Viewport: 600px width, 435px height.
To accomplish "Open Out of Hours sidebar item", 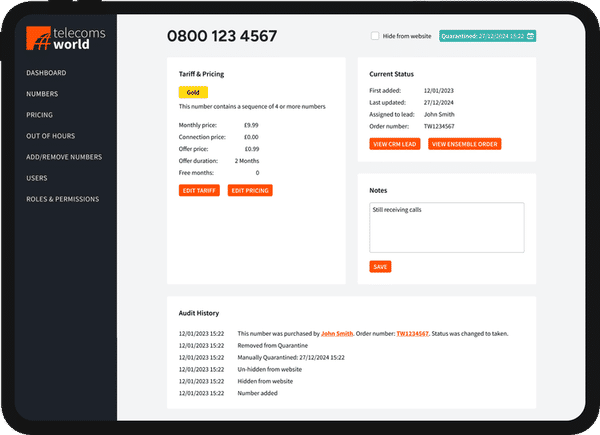I will (51, 136).
